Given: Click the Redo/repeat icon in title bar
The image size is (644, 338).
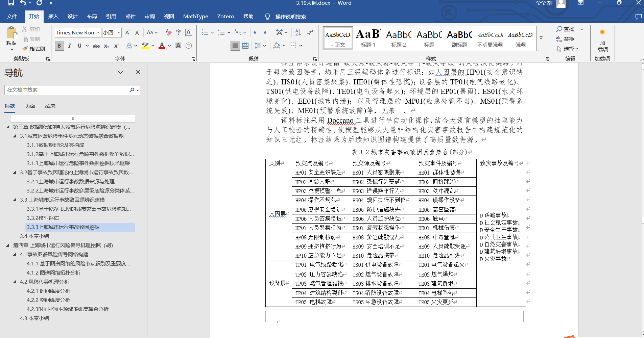Looking at the screenshot, I should (39, 3).
